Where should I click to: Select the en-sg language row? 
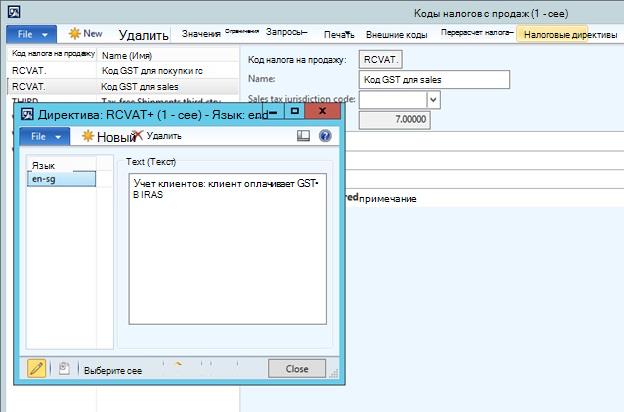pos(61,179)
